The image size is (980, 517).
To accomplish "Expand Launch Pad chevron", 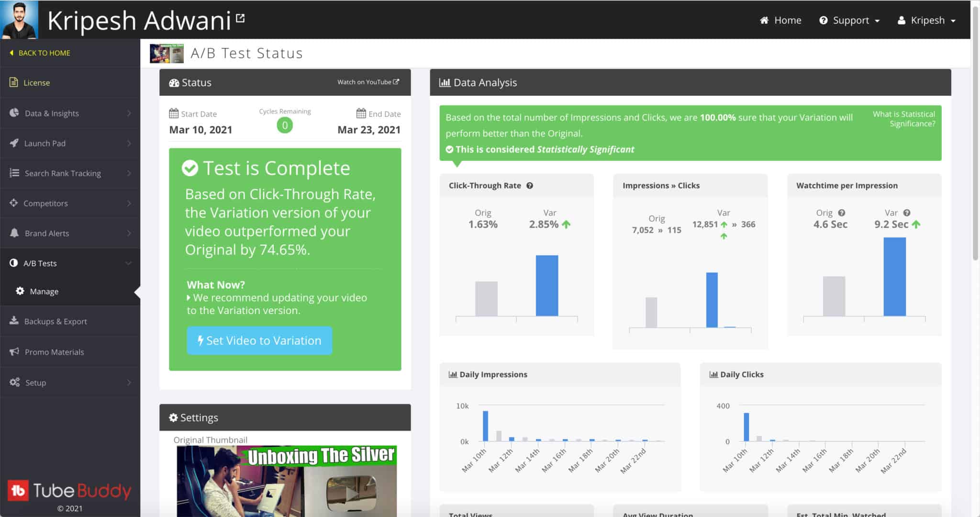I will coord(129,143).
